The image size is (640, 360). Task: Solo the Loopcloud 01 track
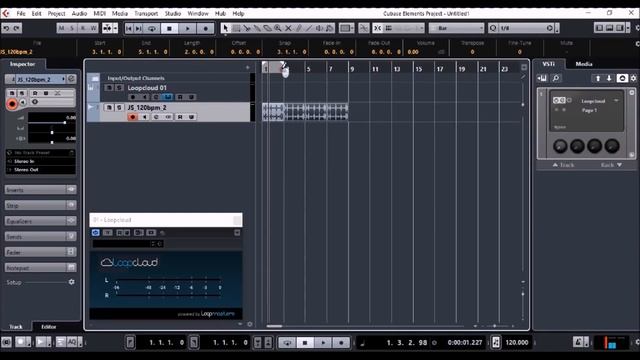click(119, 88)
